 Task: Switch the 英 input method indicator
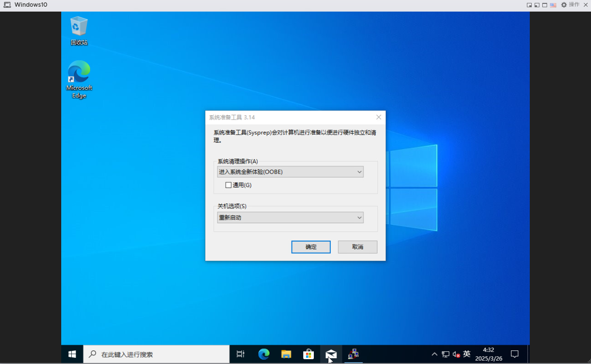467,354
